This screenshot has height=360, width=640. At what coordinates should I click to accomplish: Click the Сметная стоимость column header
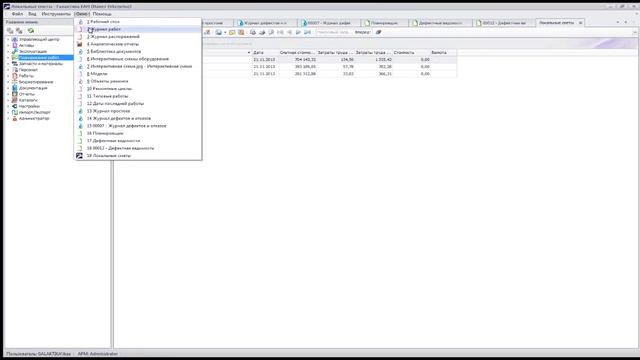[297, 53]
